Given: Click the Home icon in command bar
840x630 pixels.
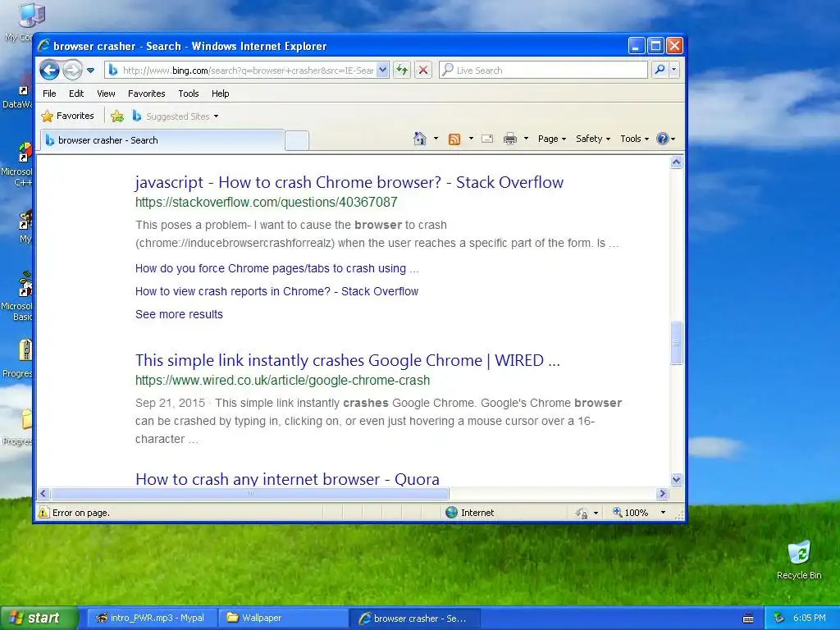Looking at the screenshot, I should click(419, 139).
